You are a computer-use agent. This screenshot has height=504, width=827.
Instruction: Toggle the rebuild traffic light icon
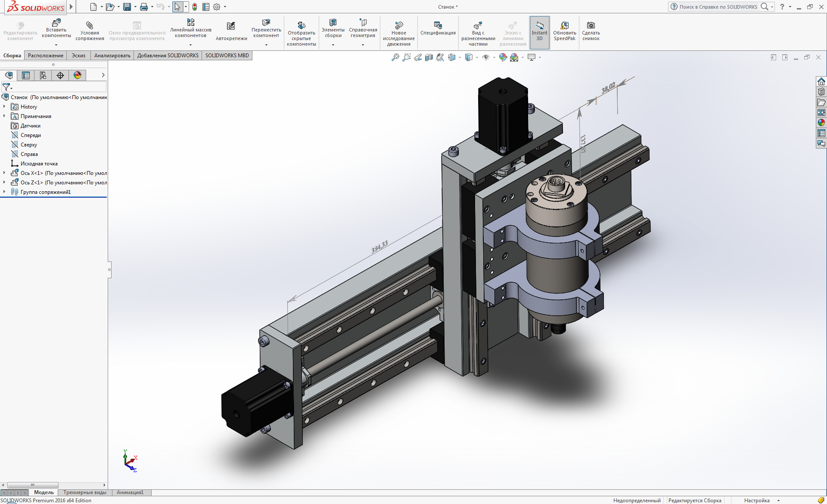195,7
